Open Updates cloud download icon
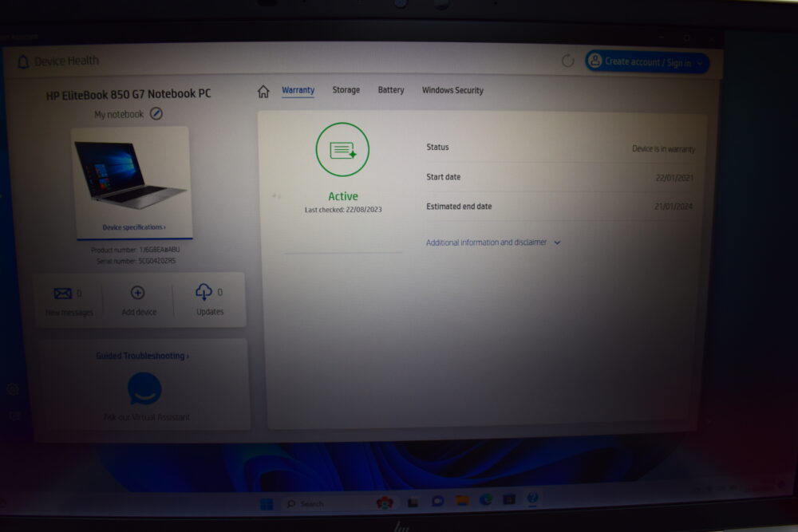Image resolution: width=798 pixels, height=532 pixels. [x=203, y=292]
